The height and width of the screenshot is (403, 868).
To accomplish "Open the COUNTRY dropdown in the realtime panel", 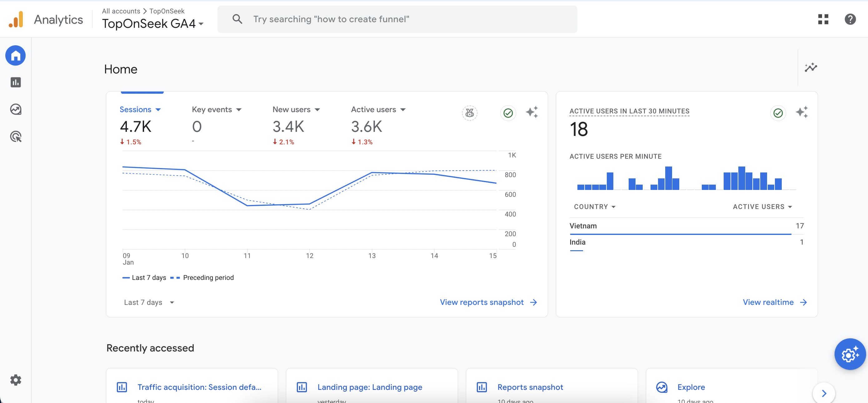I will [595, 206].
